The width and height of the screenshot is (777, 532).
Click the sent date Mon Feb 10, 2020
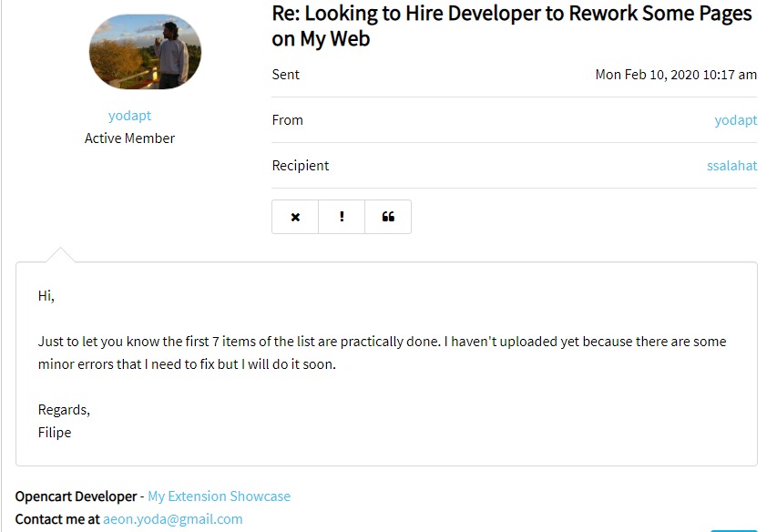tap(676, 75)
